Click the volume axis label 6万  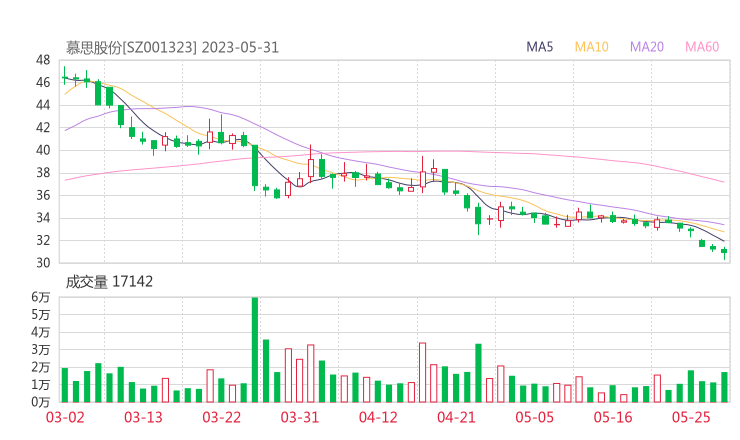(41, 297)
